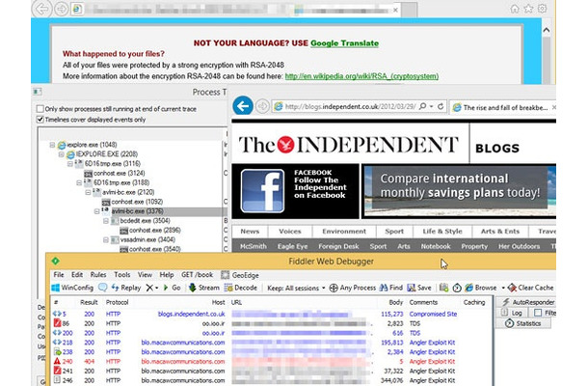Click the WinConfig button in Fiddler toolbar
The width and height of the screenshot is (588, 386).
coord(72,288)
